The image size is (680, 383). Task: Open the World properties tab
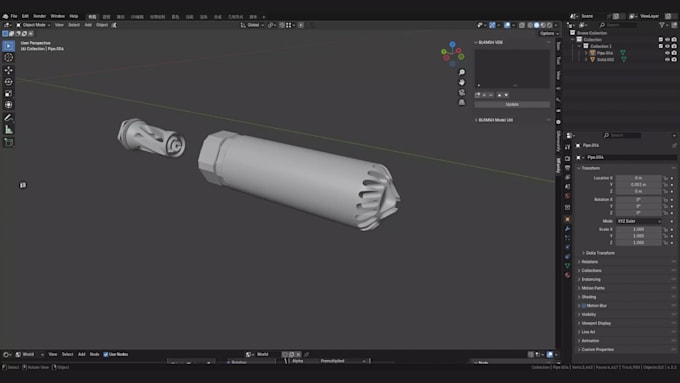point(567,196)
